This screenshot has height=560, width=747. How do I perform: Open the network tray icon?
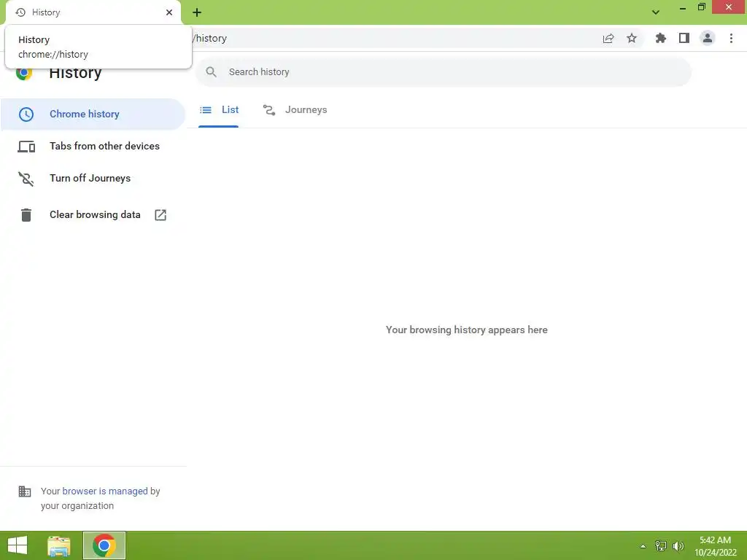(661, 545)
